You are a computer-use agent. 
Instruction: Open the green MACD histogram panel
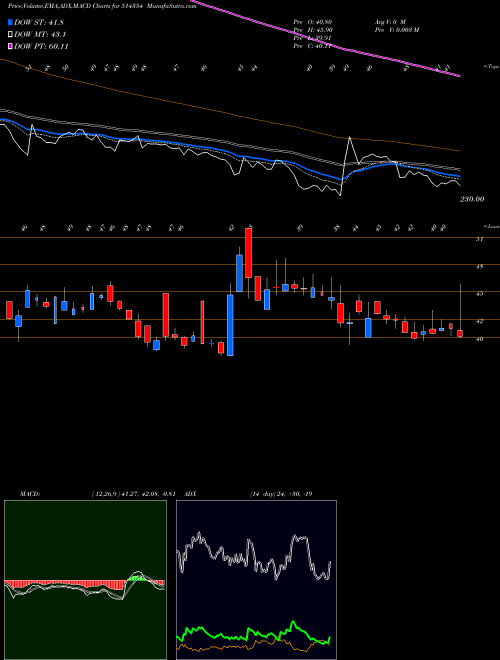tap(85, 580)
